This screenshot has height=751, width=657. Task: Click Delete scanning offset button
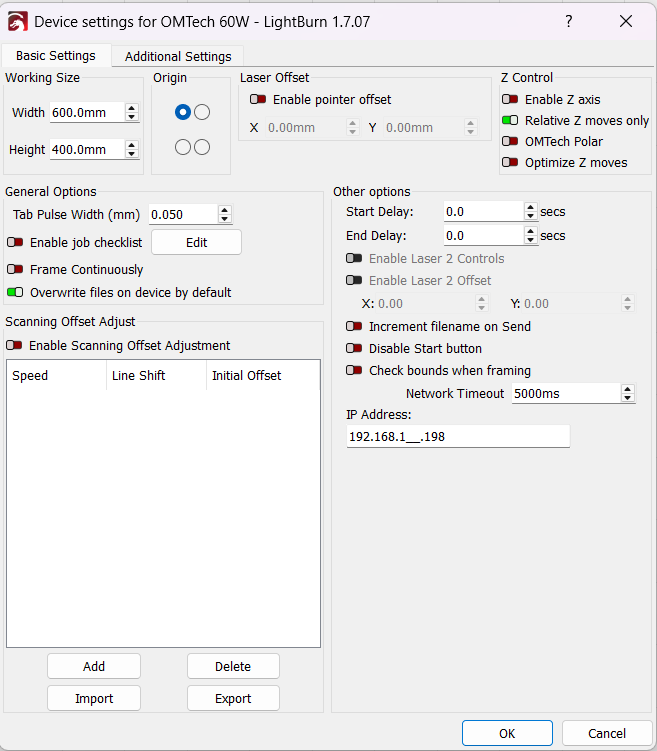(x=233, y=666)
